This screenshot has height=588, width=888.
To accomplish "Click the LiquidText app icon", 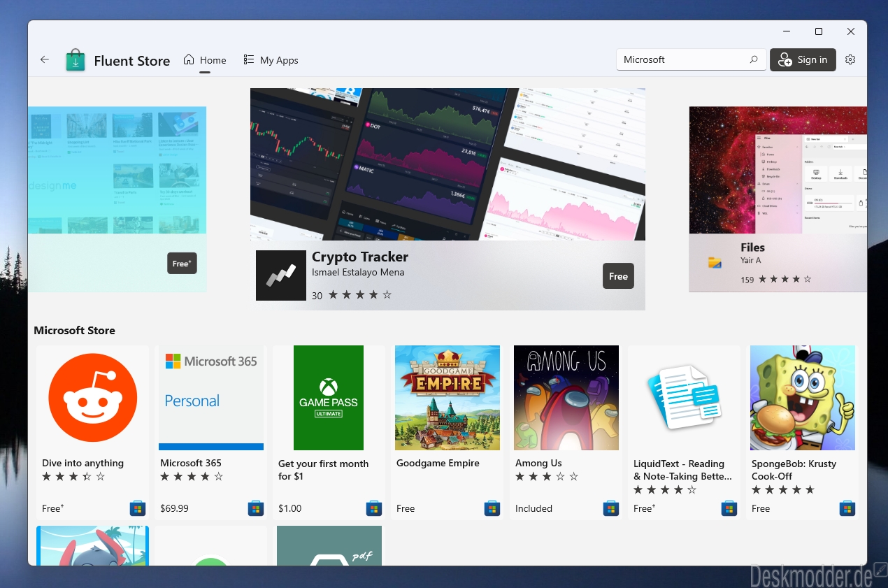I will (685, 398).
